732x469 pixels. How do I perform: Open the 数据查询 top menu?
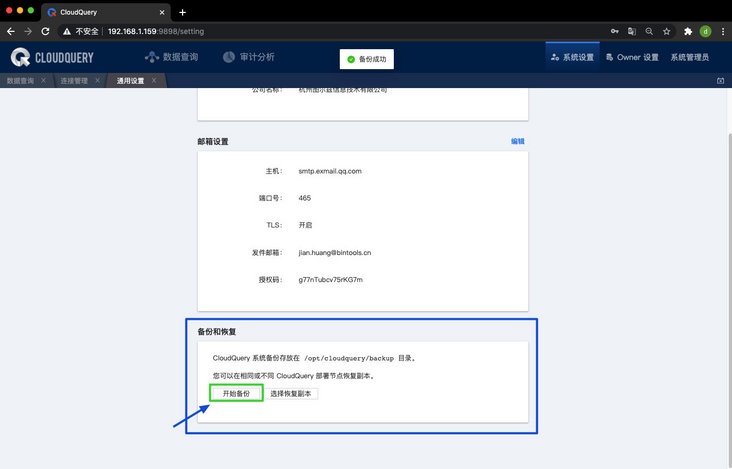(x=171, y=57)
